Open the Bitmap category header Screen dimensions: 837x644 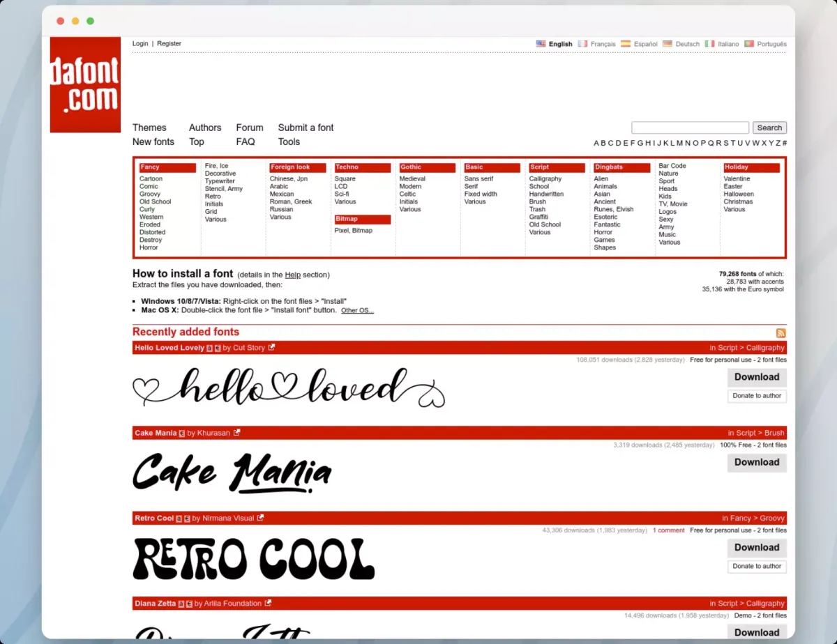point(363,220)
